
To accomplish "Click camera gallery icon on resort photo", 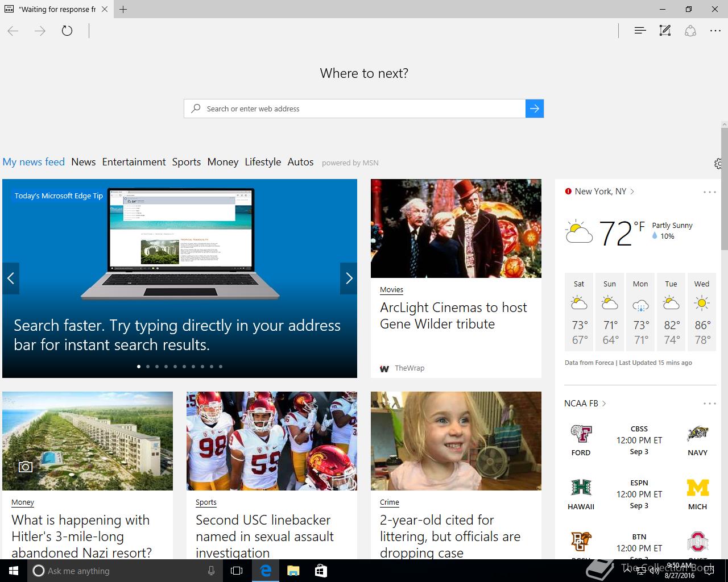I will pos(25,467).
